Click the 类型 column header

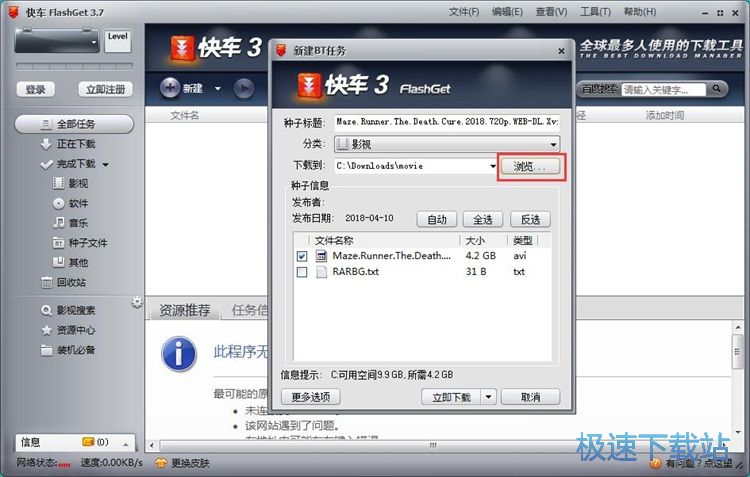tap(523, 240)
